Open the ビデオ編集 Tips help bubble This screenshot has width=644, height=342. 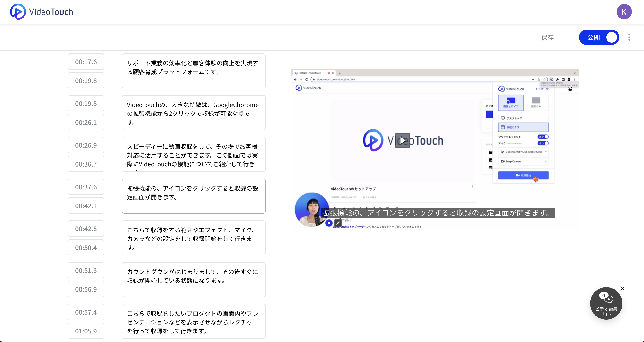click(606, 303)
